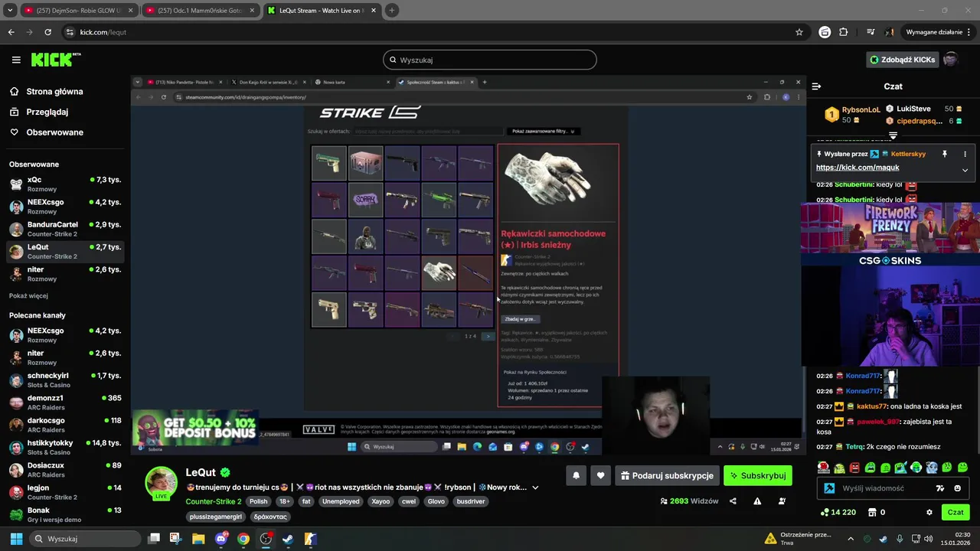Open chat settings gear icon
980x551 pixels.
[929, 513]
